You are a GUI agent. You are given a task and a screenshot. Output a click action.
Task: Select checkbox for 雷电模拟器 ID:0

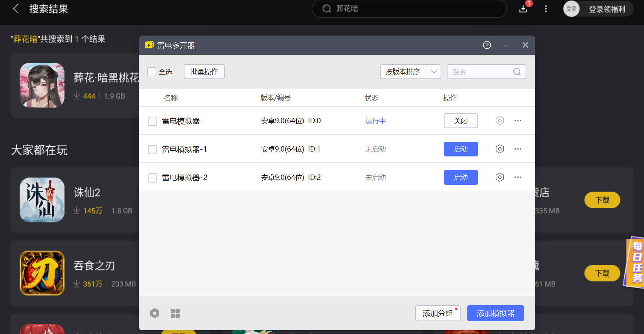point(153,121)
